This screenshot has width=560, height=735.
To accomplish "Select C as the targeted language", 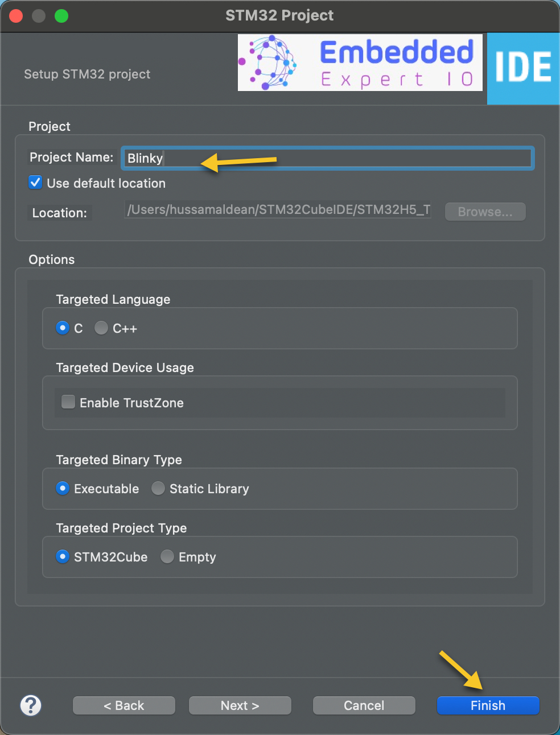I will [62, 328].
